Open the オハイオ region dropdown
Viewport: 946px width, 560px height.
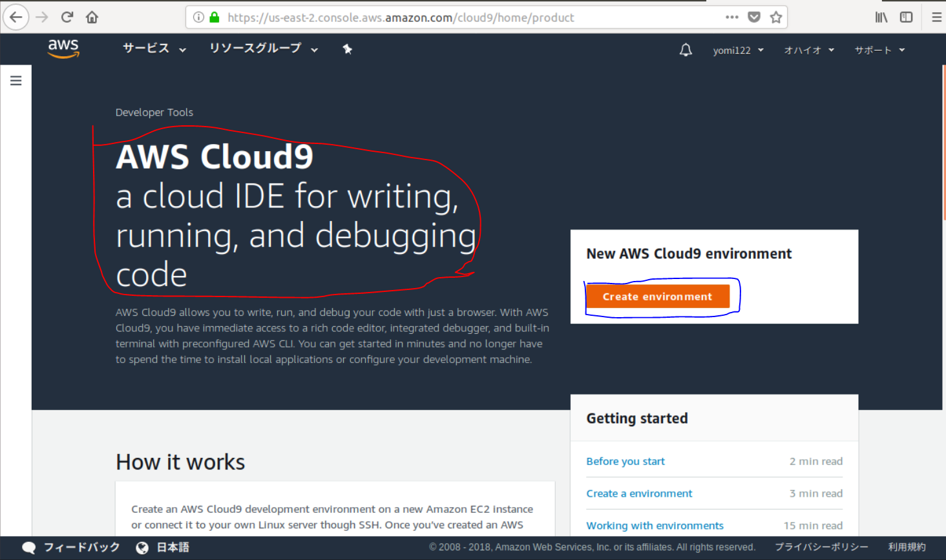coord(809,50)
